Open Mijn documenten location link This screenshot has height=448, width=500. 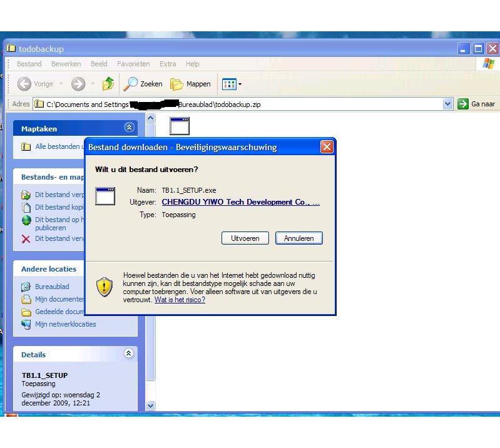59,299
